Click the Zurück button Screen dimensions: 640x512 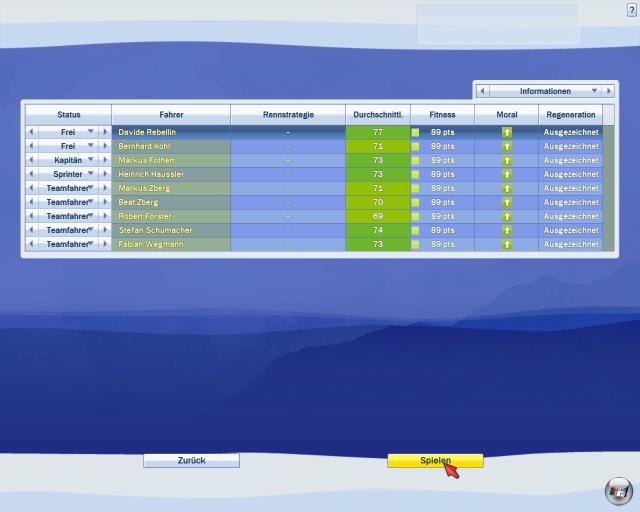tap(191, 460)
